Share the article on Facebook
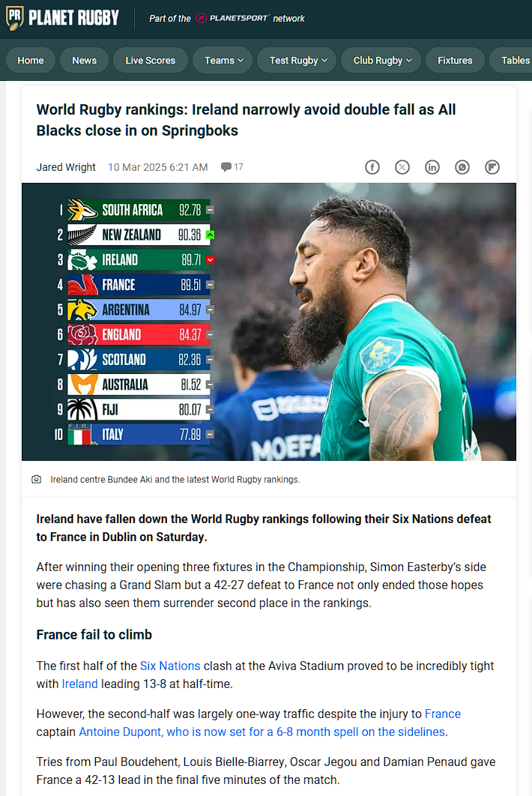The image size is (532, 796). [x=372, y=167]
